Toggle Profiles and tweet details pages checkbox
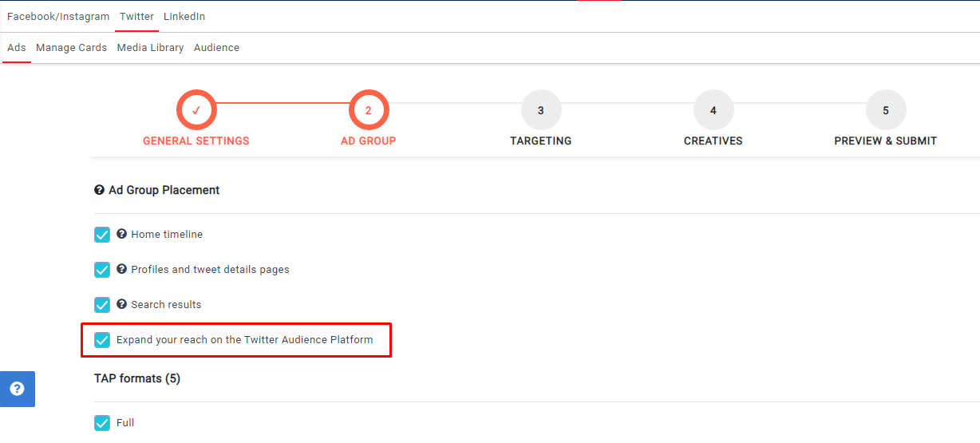Image resolution: width=980 pixels, height=443 pixels. [102, 270]
